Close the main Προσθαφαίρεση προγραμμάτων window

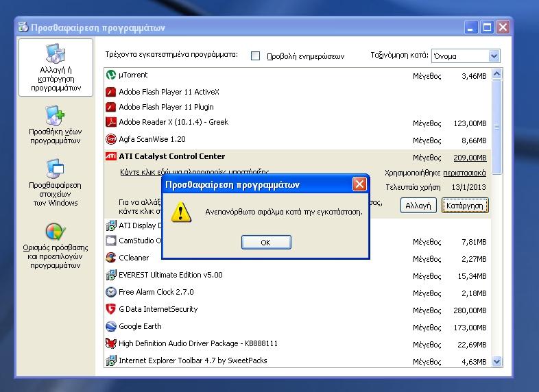(x=503, y=27)
